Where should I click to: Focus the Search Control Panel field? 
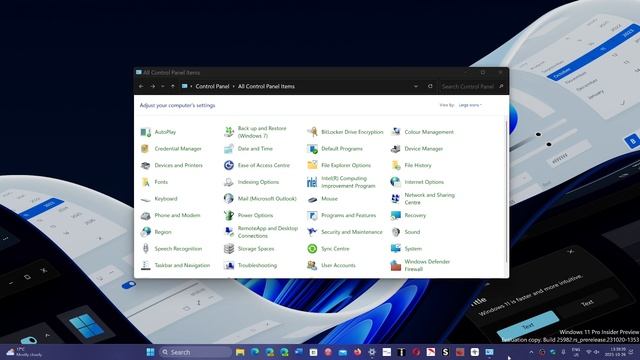coord(472,87)
